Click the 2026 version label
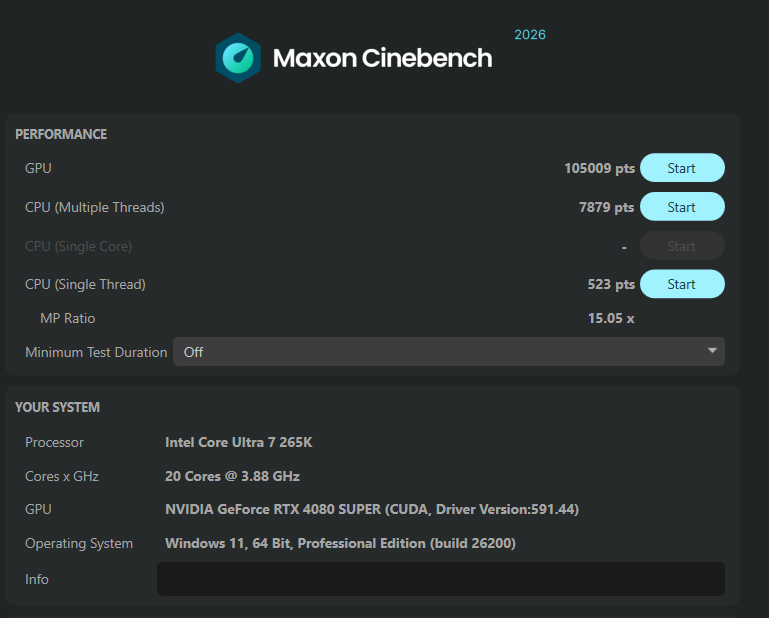The image size is (769, 618). tap(530, 35)
